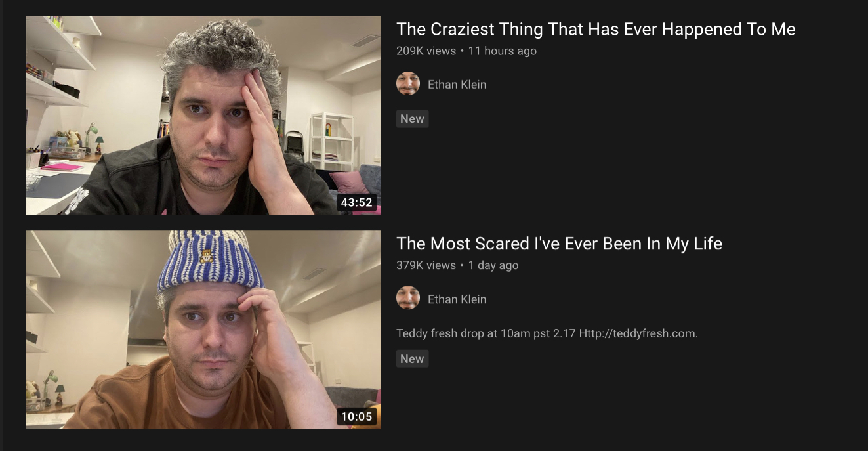868x451 pixels.
Task: Follow the Http://teddyfresh.com link in the description
Action: pos(638,333)
